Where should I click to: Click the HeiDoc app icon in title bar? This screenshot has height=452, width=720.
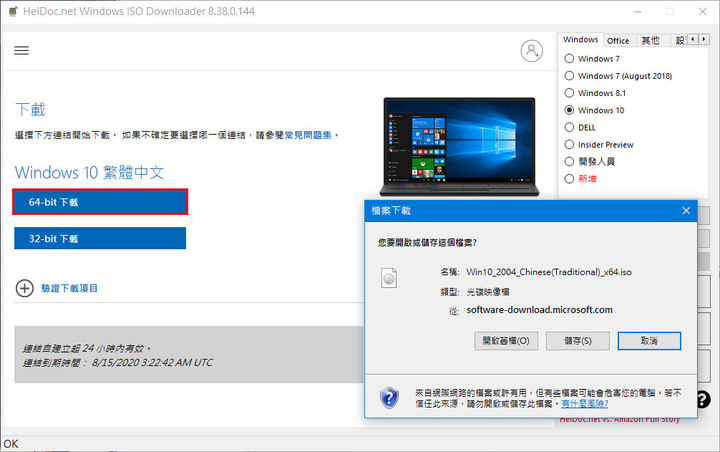click(13, 11)
